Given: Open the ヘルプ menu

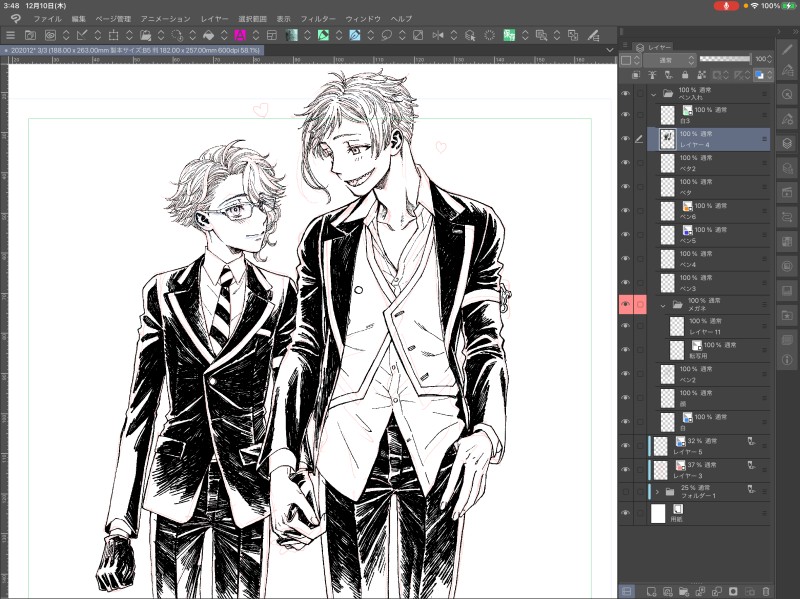Looking at the screenshot, I should [x=401, y=19].
